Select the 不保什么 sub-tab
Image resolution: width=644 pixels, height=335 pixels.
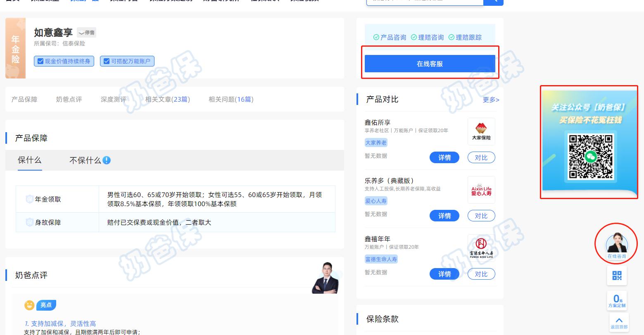[85, 160]
